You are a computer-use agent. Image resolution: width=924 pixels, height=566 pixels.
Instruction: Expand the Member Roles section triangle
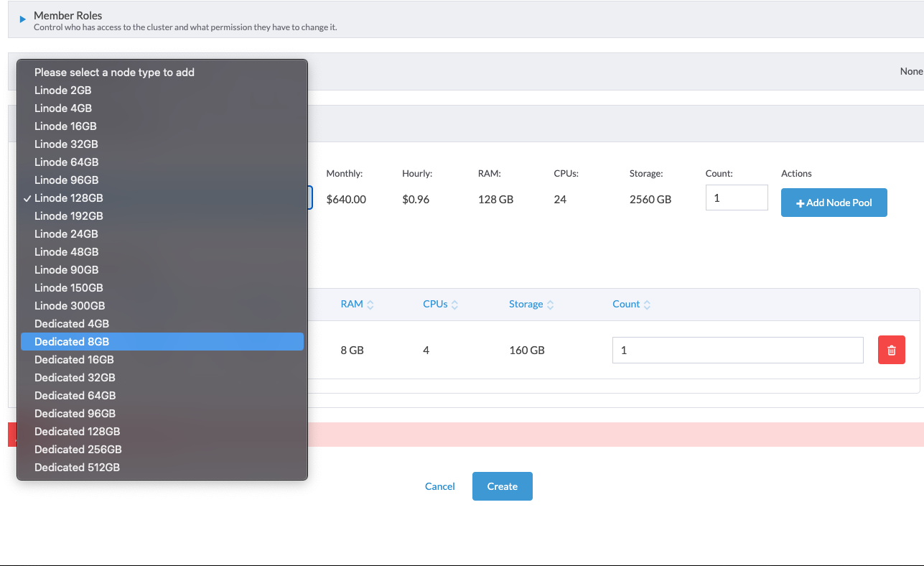pyautogui.click(x=23, y=19)
